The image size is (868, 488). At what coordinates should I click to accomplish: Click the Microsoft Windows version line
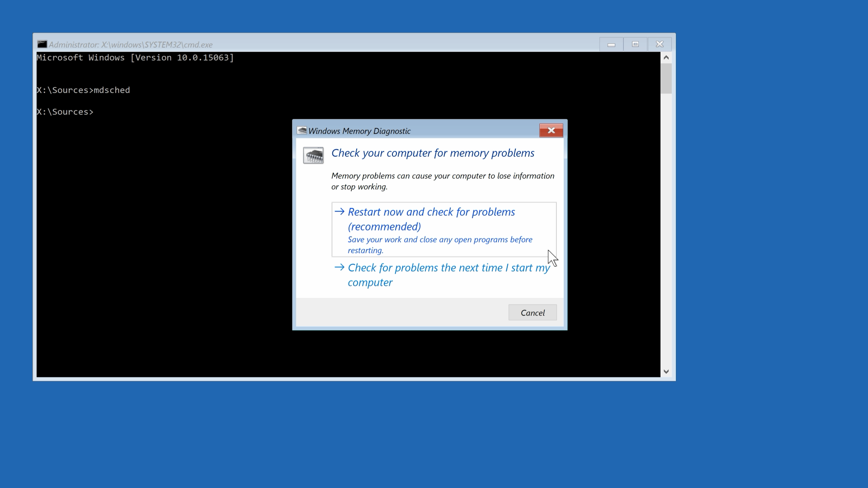[x=135, y=57]
